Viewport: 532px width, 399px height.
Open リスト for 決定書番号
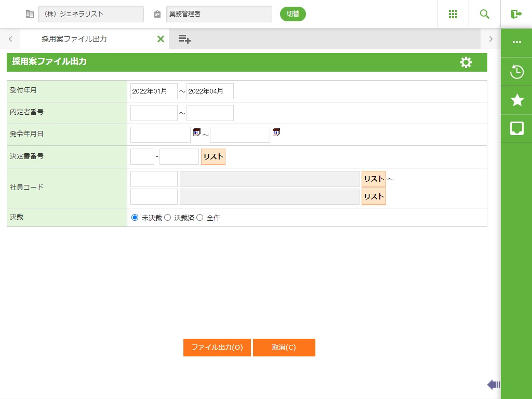click(x=213, y=157)
